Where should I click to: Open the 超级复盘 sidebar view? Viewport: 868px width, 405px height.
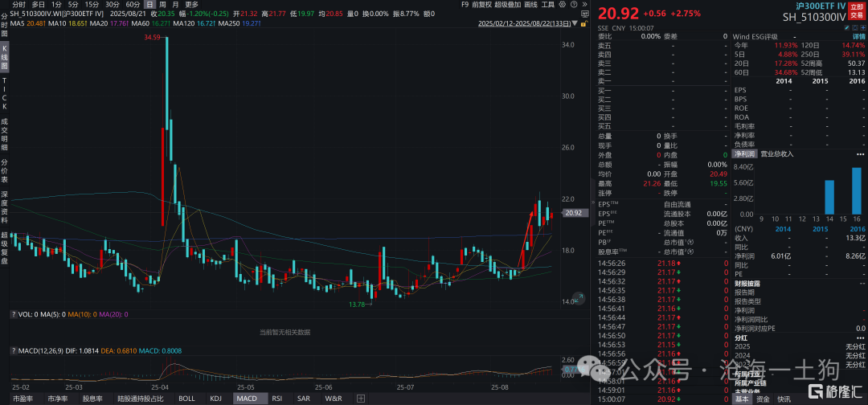pos(5,247)
